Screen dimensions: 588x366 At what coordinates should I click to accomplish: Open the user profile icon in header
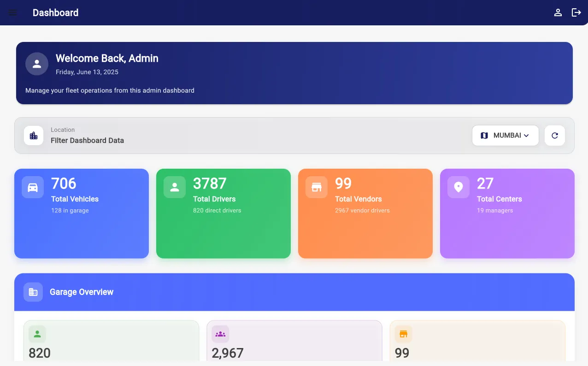click(x=558, y=12)
